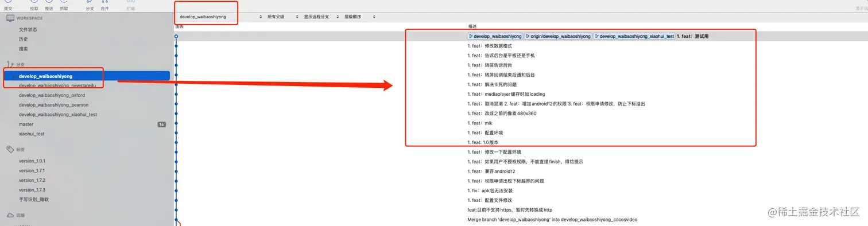Click the 描述 column header
The width and height of the screenshot is (868, 226).
point(472,27)
